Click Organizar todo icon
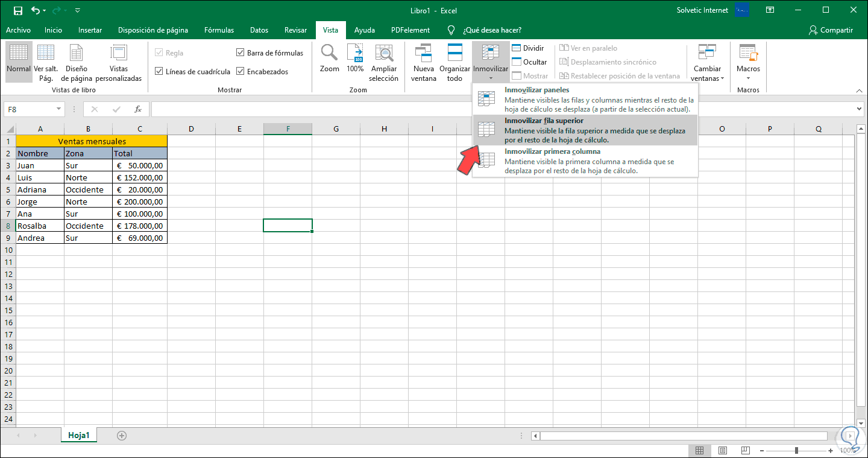The height and width of the screenshot is (458, 868). point(454,54)
